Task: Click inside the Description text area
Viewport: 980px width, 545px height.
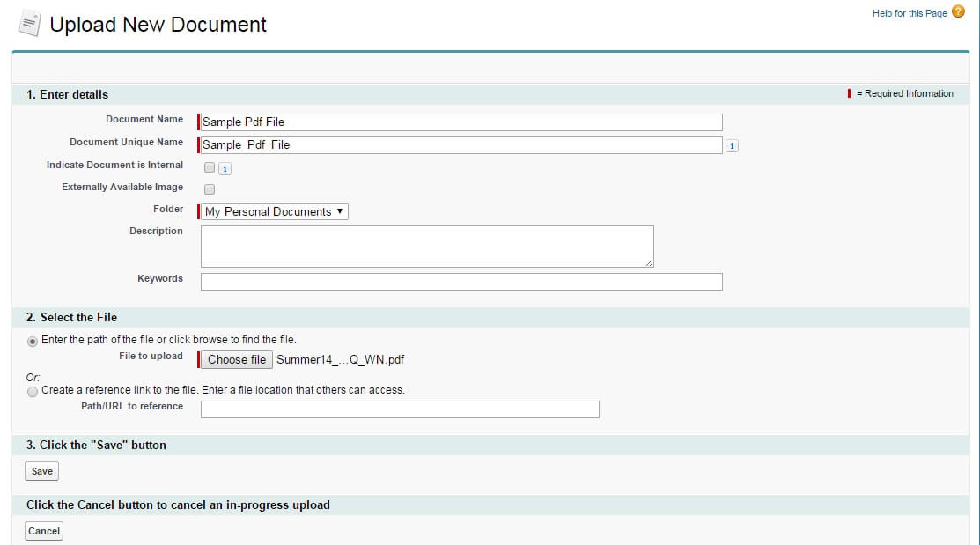Action: coord(426,246)
